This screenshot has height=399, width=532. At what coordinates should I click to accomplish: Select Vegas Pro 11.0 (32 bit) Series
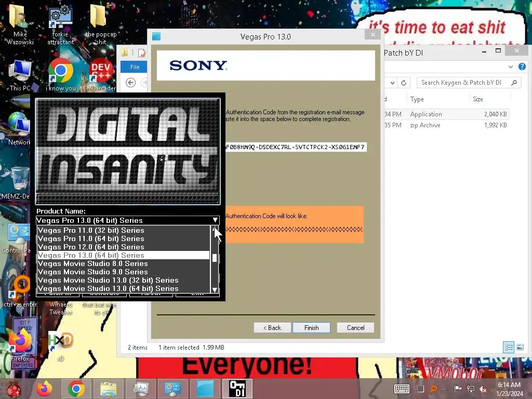point(124,230)
